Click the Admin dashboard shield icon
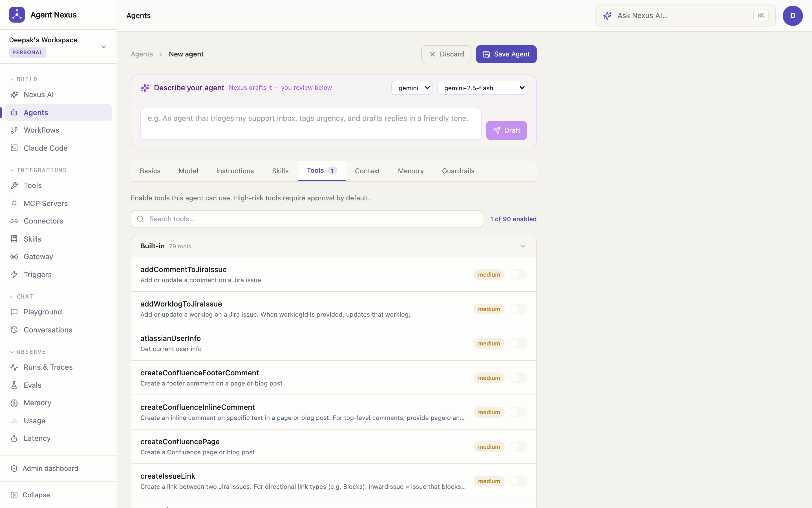The image size is (812, 508). pos(14,468)
